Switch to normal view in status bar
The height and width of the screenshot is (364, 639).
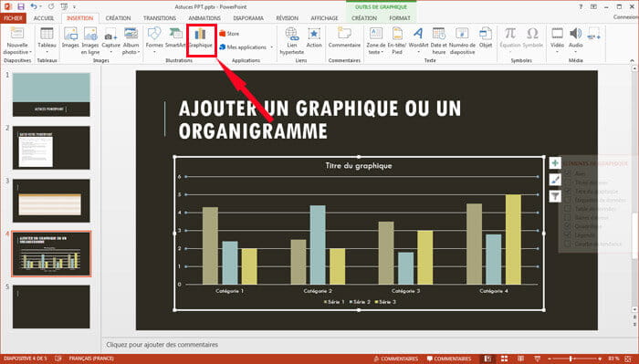click(487, 359)
